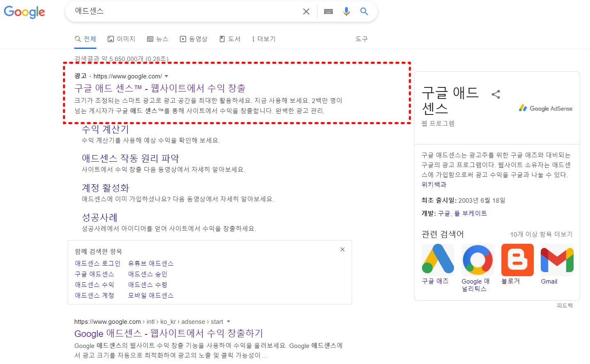Expand the 더보기 menu
This screenshot has height=364, width=590.
(264, 39)
